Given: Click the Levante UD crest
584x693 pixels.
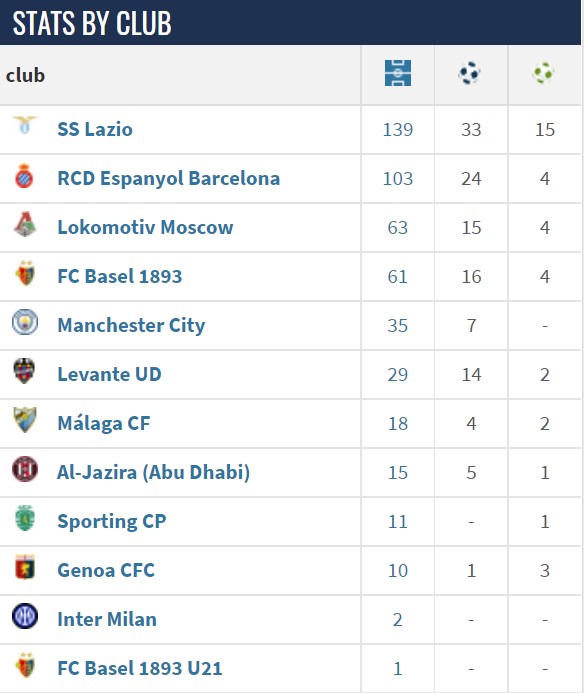Looking at the screenshot, I should pyautogui.click(x=24, y=371).
